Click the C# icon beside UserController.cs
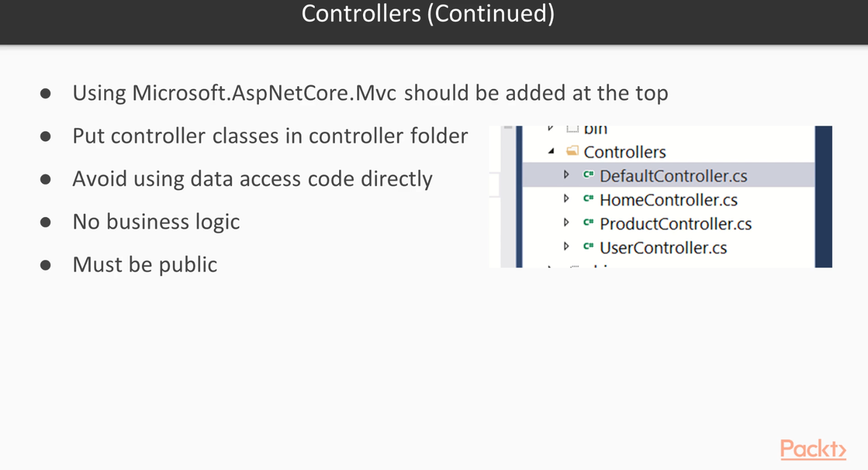 588,247
